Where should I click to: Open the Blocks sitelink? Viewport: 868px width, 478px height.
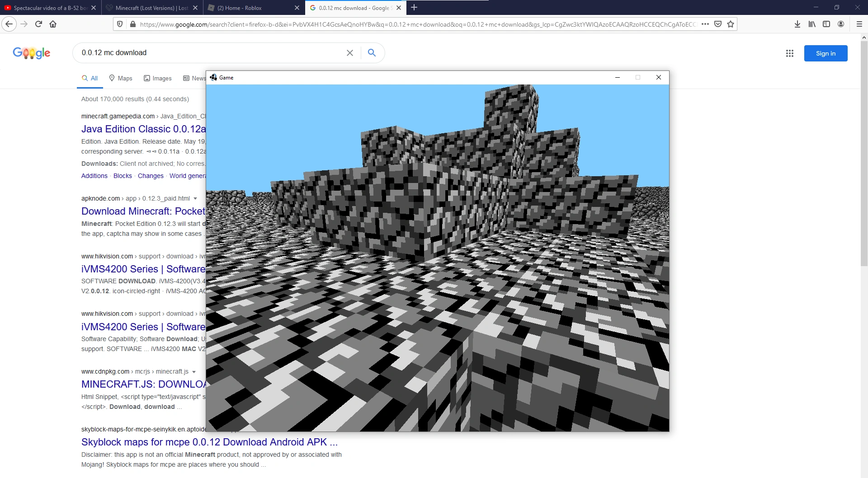pos(123,176)
